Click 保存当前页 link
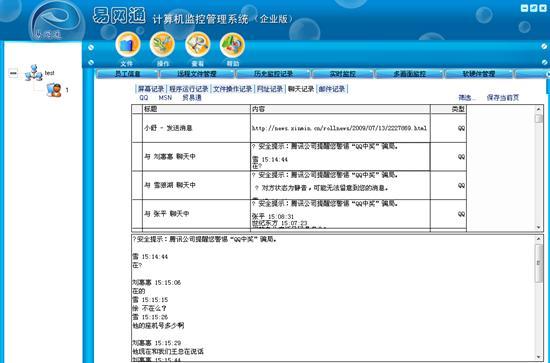550x363 pixels. 503,98
